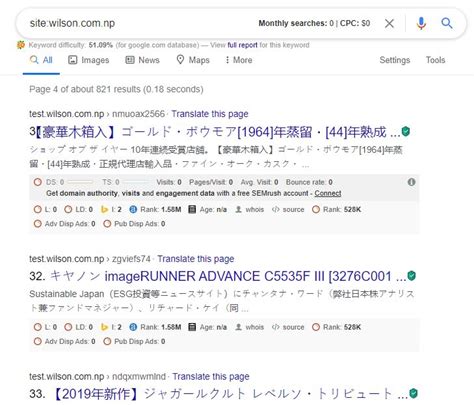The height and width of the screenshot is (405, 474).
Task: Click Rank: 1.58M in the imageRUNNER result bar
Action: (155, 327)
